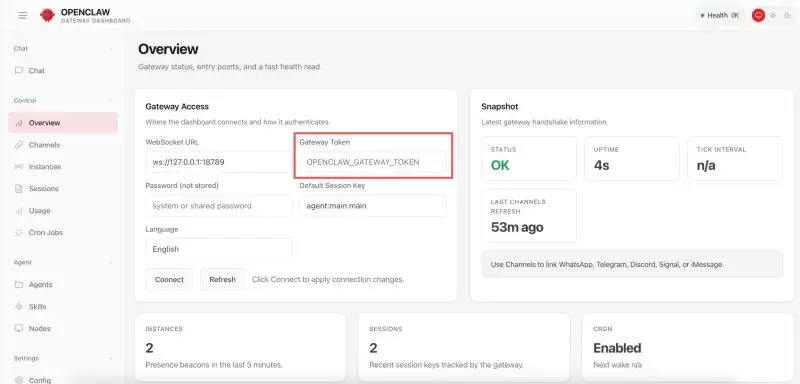Click the Cron Enabled card
800x384 pixels.
(688, 348)
